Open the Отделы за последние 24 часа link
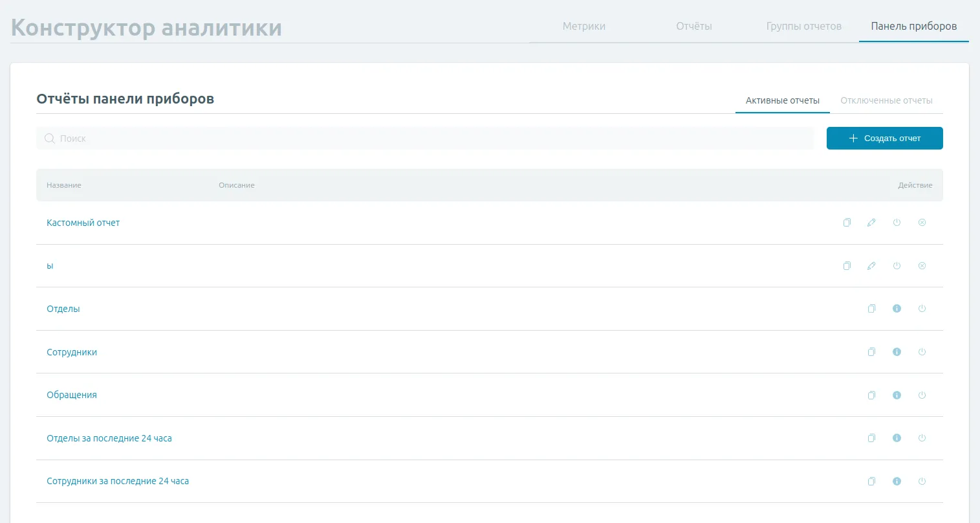 point(109,439)
